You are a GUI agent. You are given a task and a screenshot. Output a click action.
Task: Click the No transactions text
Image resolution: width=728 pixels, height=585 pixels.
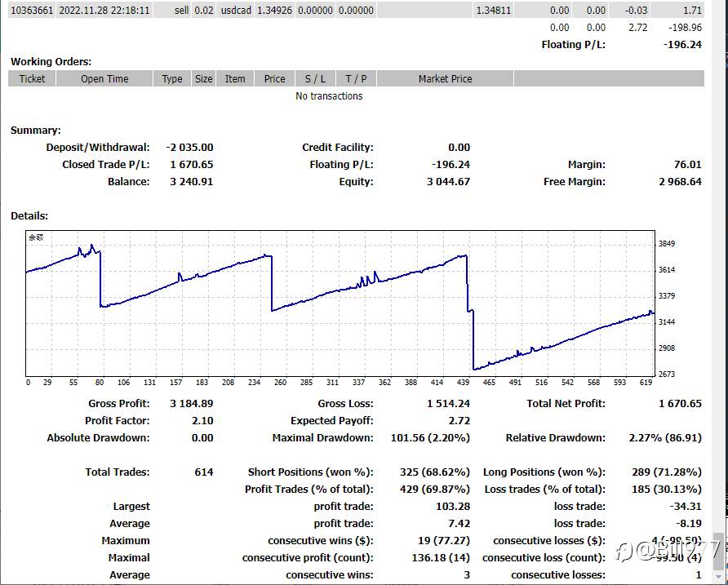tap(329, 96)
